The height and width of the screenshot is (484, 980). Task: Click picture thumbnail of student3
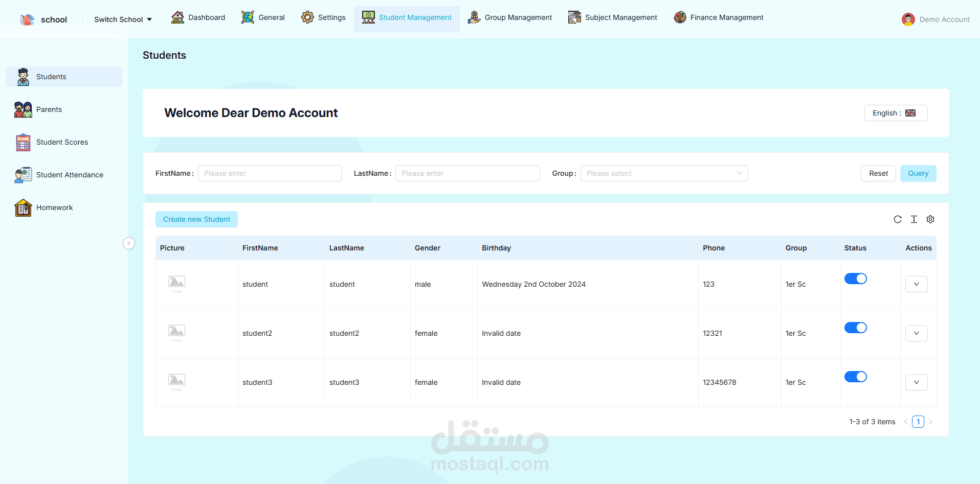pos(176,382)
